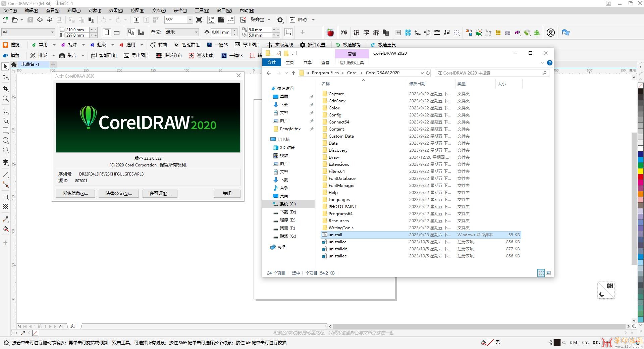Select the Zoom magnifier tool
The image size is (644, 349).
(x=5, y=99)
